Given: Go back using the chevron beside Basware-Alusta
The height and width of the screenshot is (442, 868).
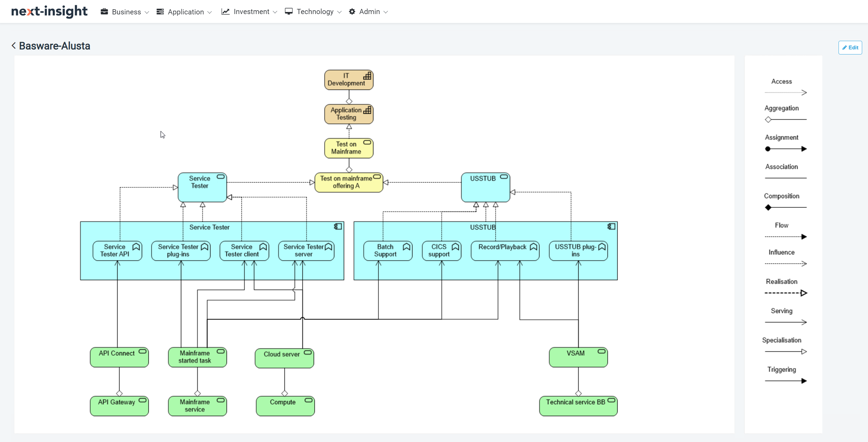Looking at the screenshot, I should tap(14, 46).
